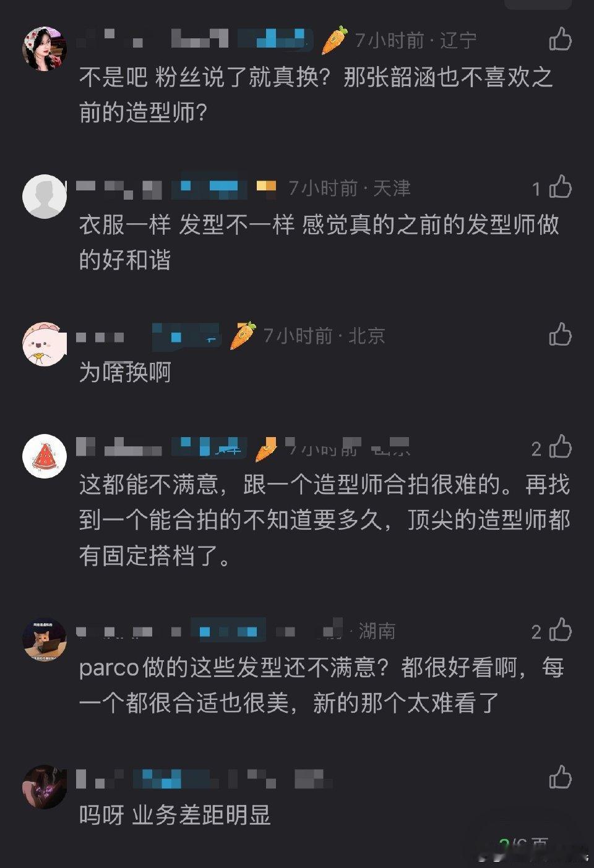This screenshot has height=868, width=594.
Task: Like the comment from Liaoning about 张韶涵
Action: [x=561, y=39]
